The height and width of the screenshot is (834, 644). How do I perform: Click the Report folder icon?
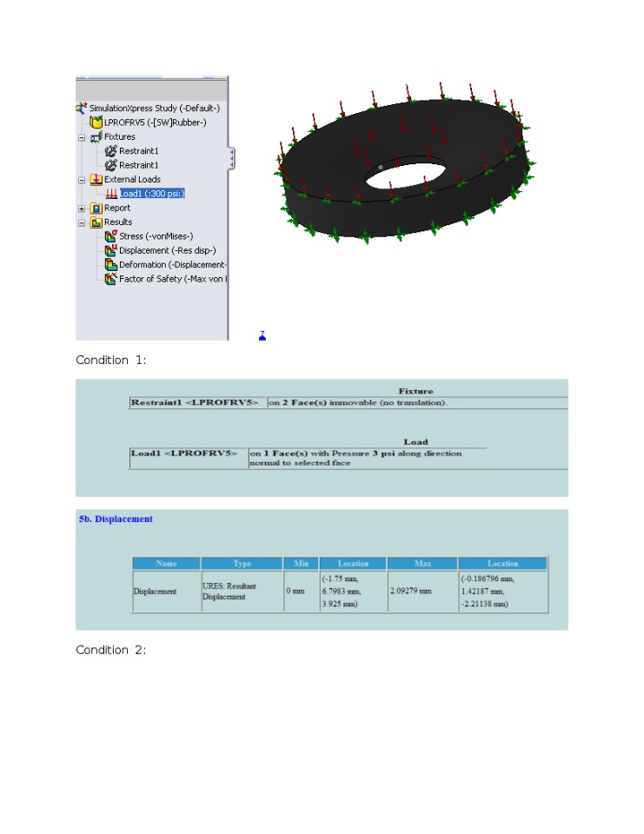click(x=96, y=208)
